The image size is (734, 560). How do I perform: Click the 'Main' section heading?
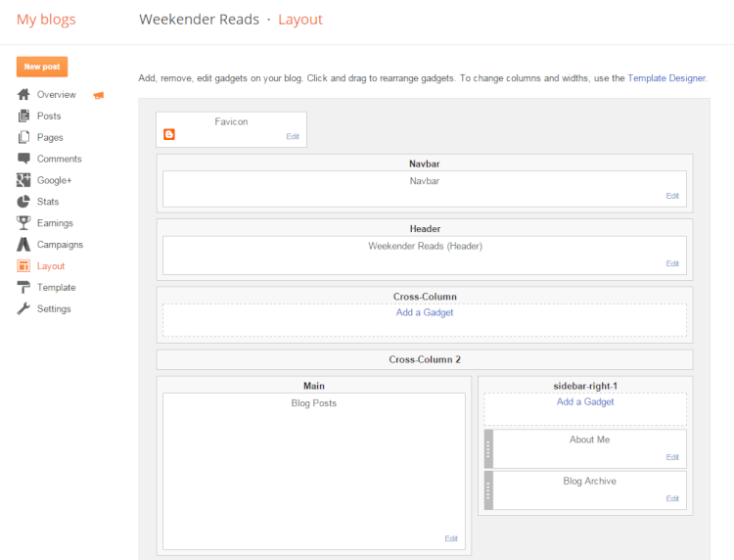click(x=313, y=386)
